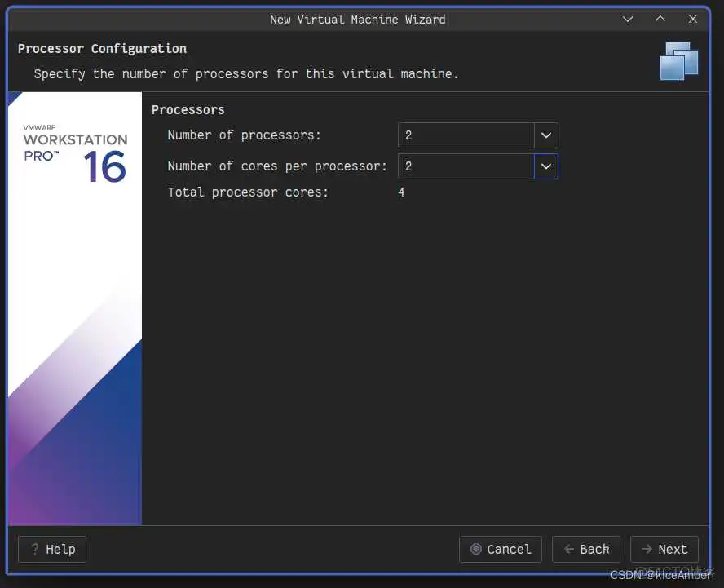Open Help for Processor Configuration

tap(51, 549)
